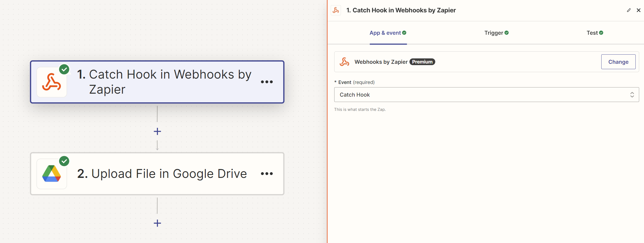Viewport: 644px width, 243px height.
Task: Click the Webhooks icon on step 1 card
Action: [52, 82]
